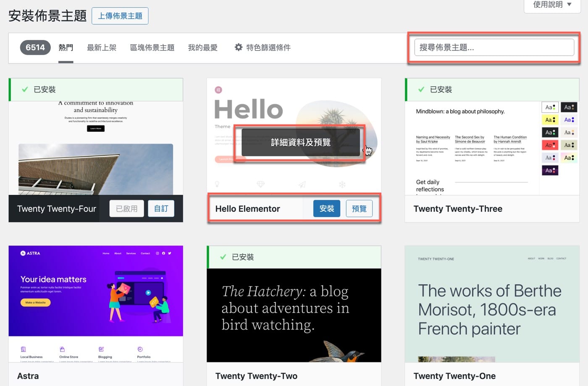Viewport: 588px width, 386px height.
Task: Click the Astra logo in the theme preview
Action: [x=30, y=253]
